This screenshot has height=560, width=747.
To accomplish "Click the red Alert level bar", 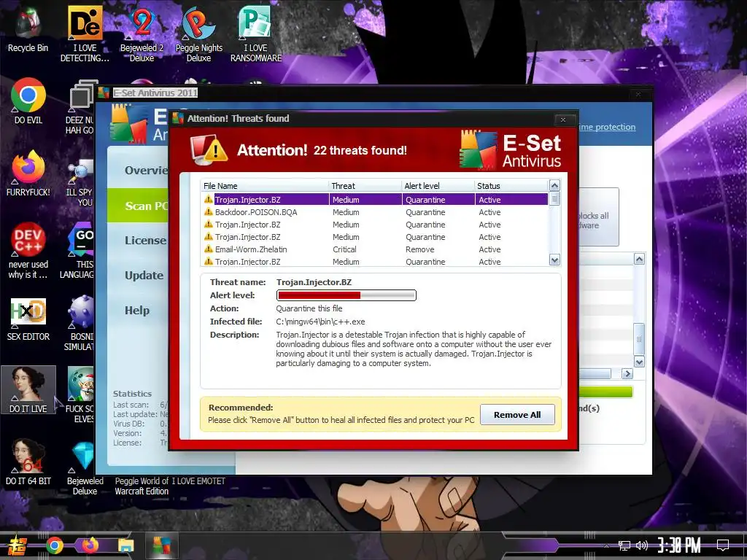I will tap(347, 295).
